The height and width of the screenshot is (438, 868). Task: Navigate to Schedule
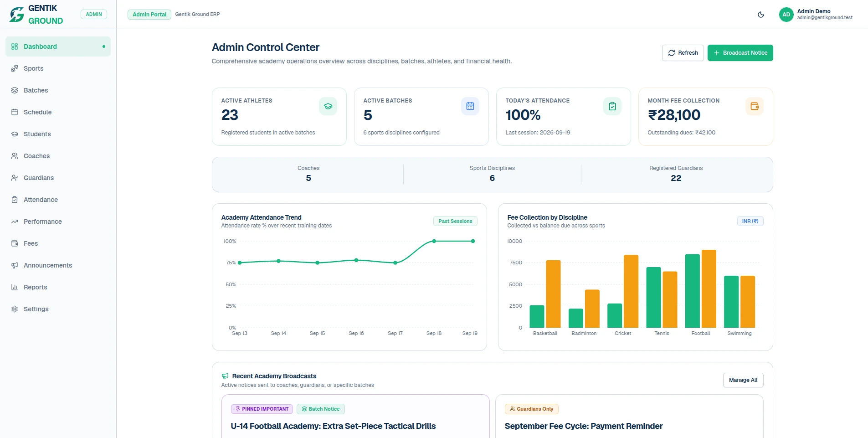pos(58,112)
